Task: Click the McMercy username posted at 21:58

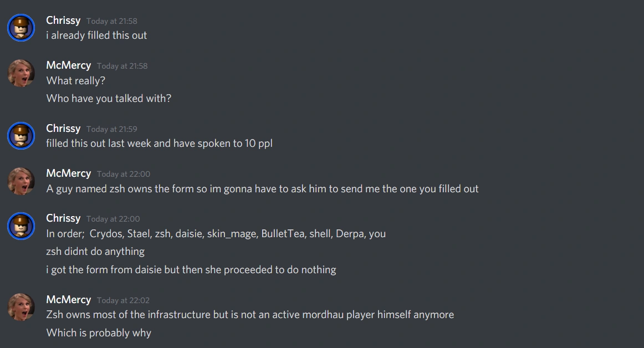Action: coord(69,65)
